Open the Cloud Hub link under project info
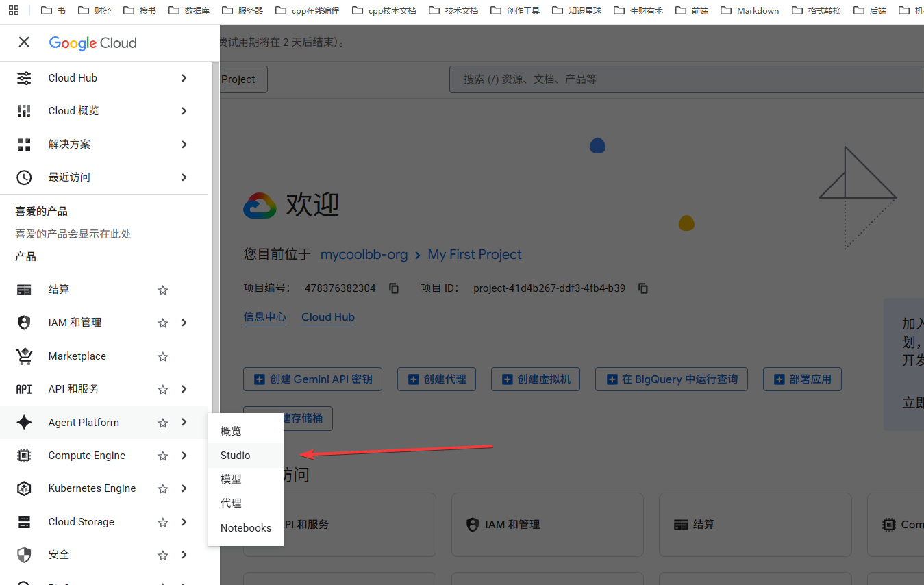 coord(328,317)
